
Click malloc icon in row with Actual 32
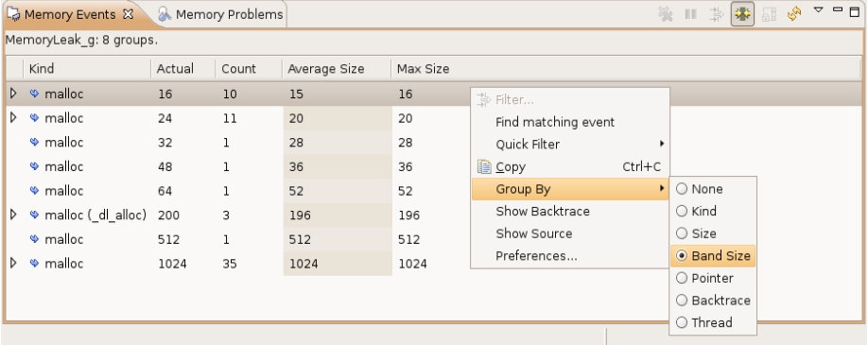pos(34,143)
